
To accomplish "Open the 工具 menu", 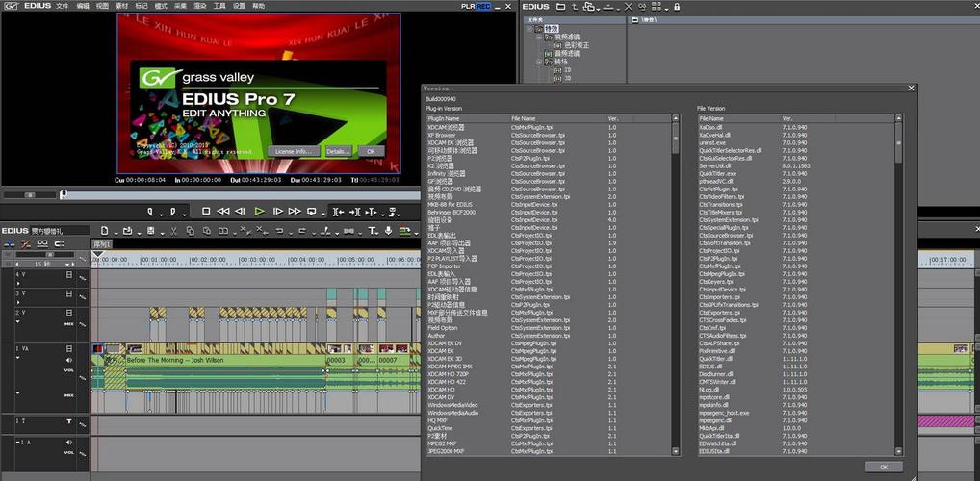I will pos(219,6).
